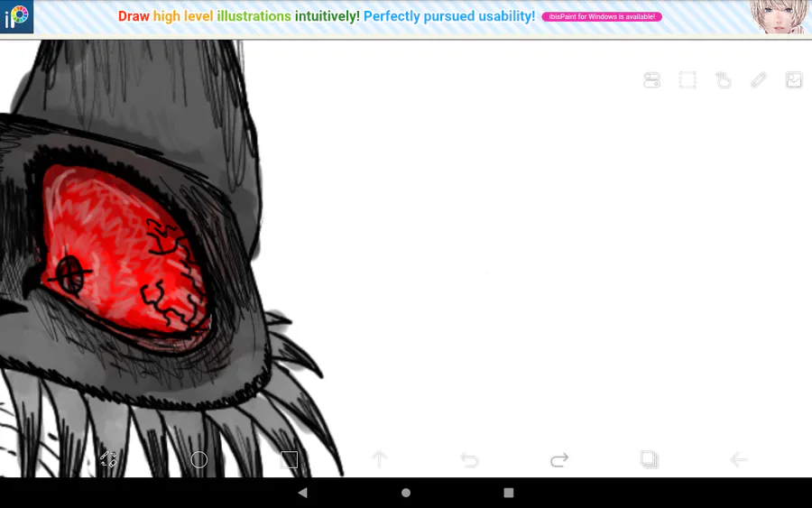Open the circle brush tool button

pyautogui.click(x=198, y=459)
